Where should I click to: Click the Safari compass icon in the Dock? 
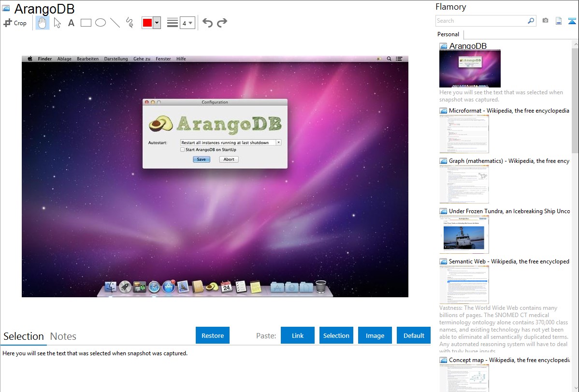coord(154,287)
